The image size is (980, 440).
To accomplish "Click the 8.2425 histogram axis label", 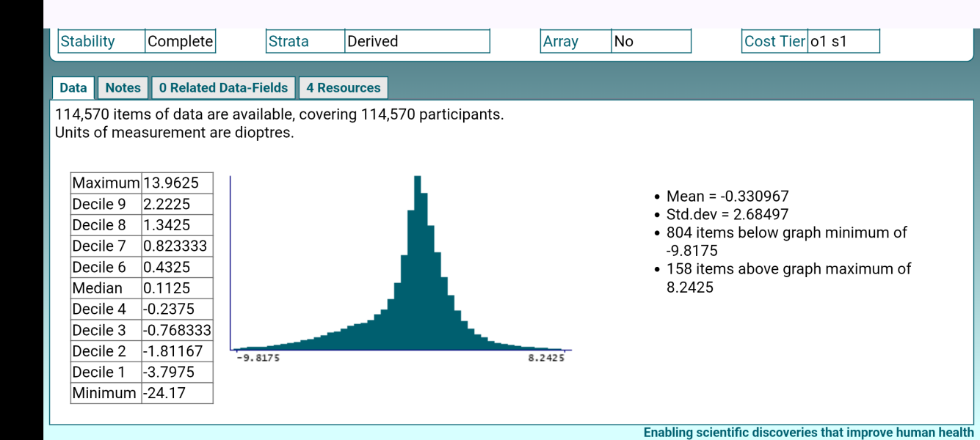I will pos(546,358).
